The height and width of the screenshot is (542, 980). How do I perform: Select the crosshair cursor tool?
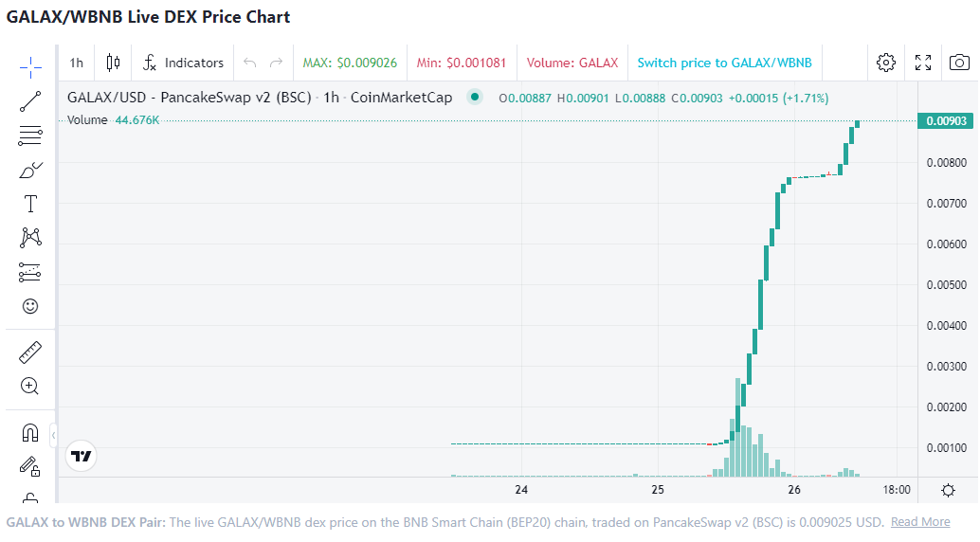[30, 66]
